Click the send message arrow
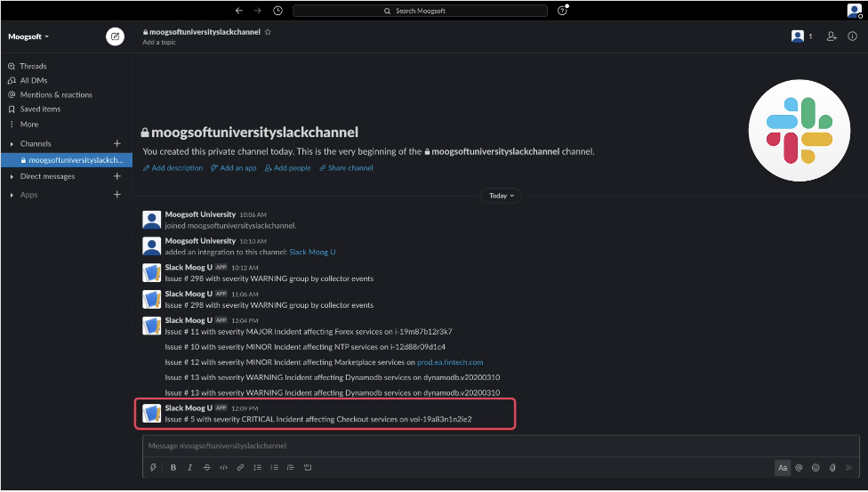This screenshot has height=492, width=868. click(x=849, y=468)
